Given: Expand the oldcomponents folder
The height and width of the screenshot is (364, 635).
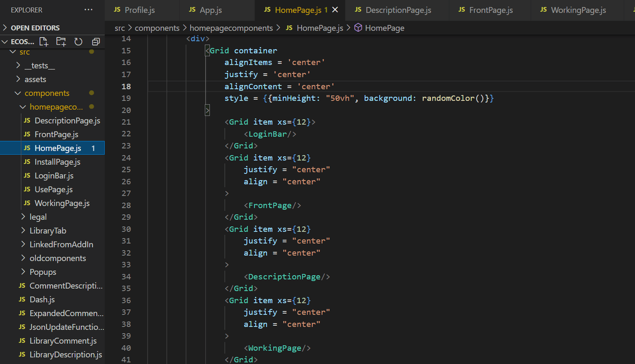Looking at the screenshot, I should 23,258.
